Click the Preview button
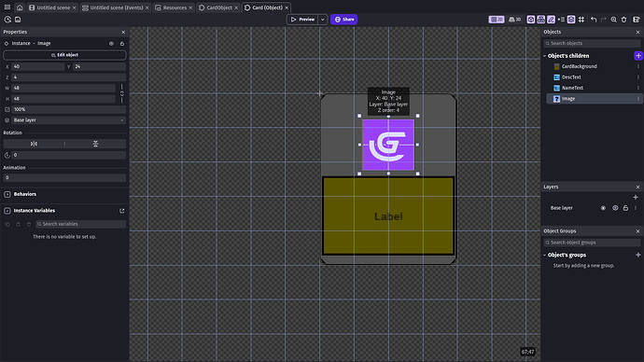This screenshot has height=362, width=644. coord(302,20)
